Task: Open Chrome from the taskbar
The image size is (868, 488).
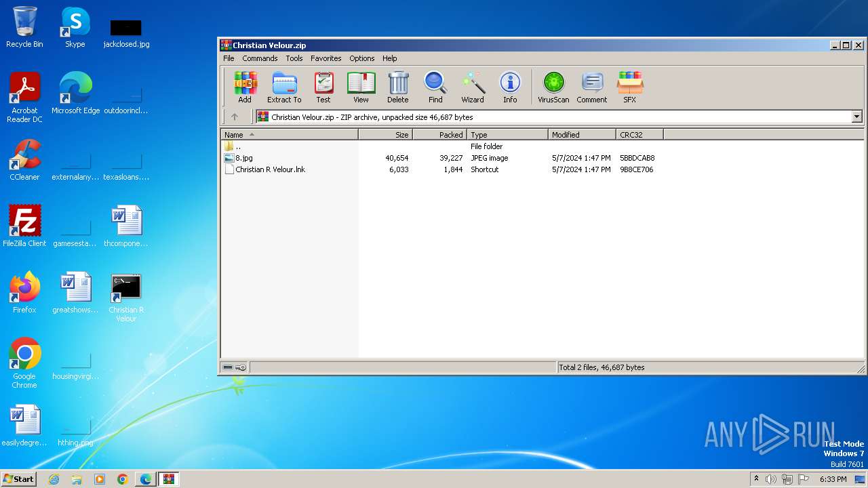Action: click(x=123, y=479)
